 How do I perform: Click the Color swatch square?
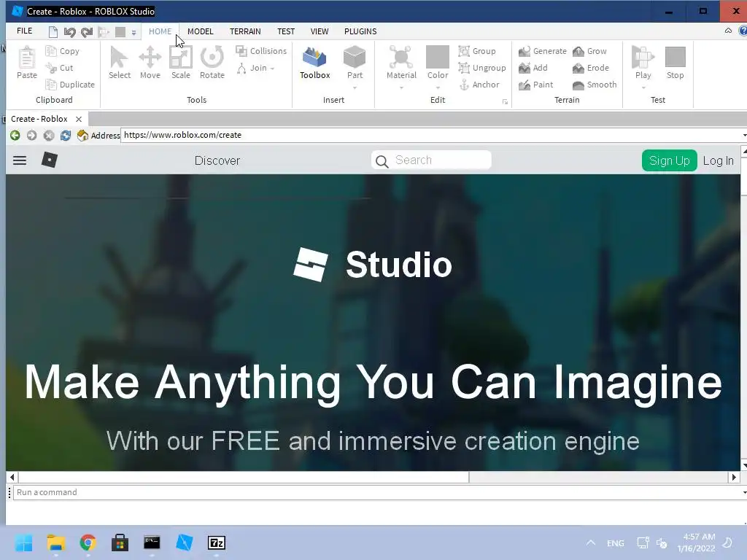438,57
